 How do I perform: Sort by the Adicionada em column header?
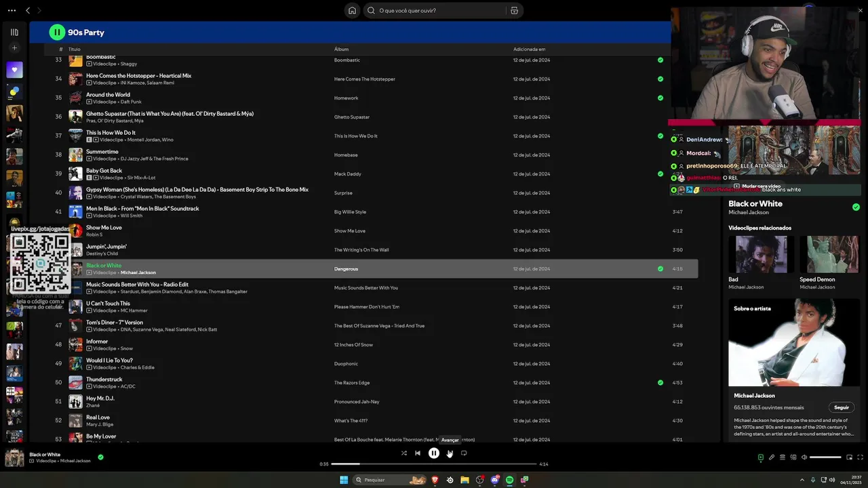529,49
